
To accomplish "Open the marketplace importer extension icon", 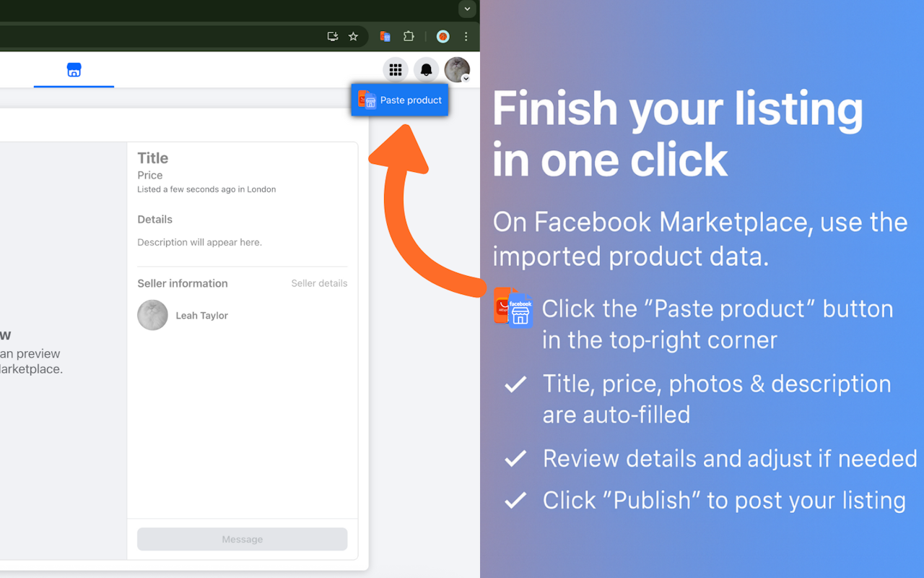I will pos(385,36).
